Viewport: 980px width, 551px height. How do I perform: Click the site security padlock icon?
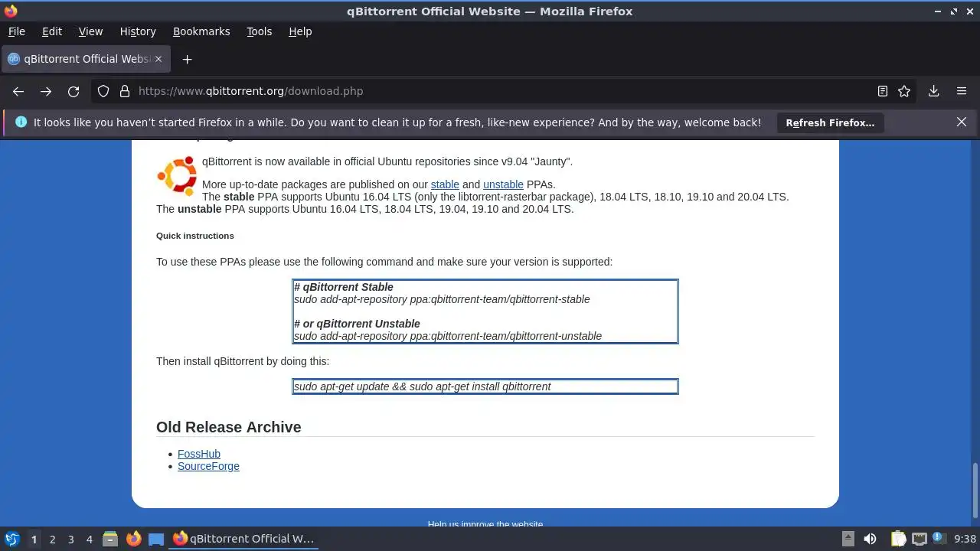click(125, 91)
